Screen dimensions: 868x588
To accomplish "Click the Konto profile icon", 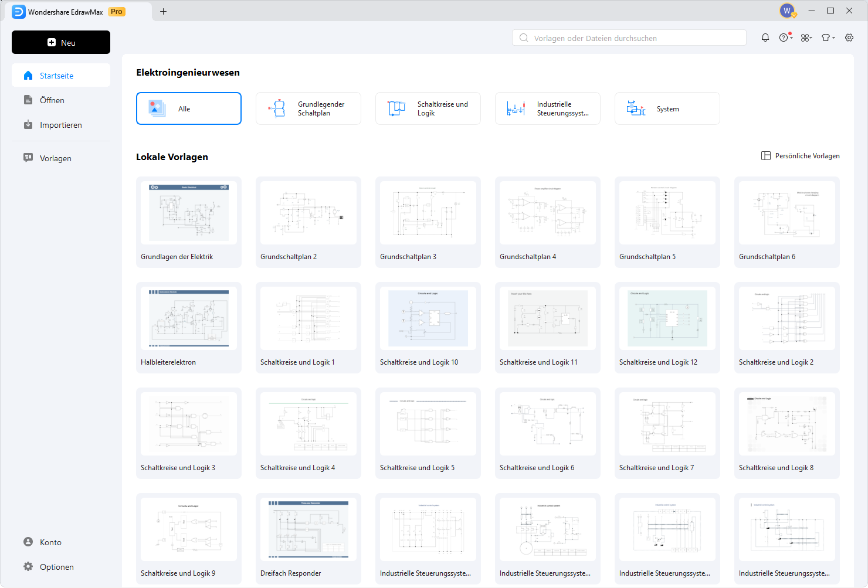I will 28,542.
